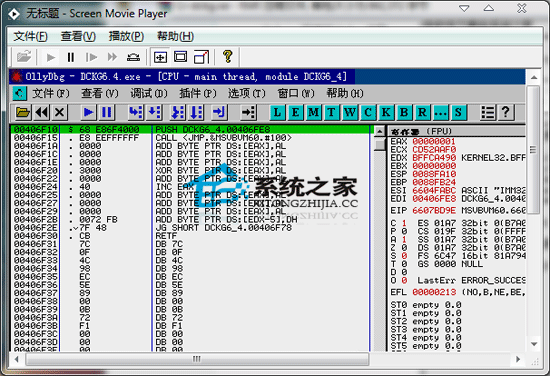Image resolution: width=550 pixels, height=376 pixels.
Task: Show Source with S button
Action: 458,113
